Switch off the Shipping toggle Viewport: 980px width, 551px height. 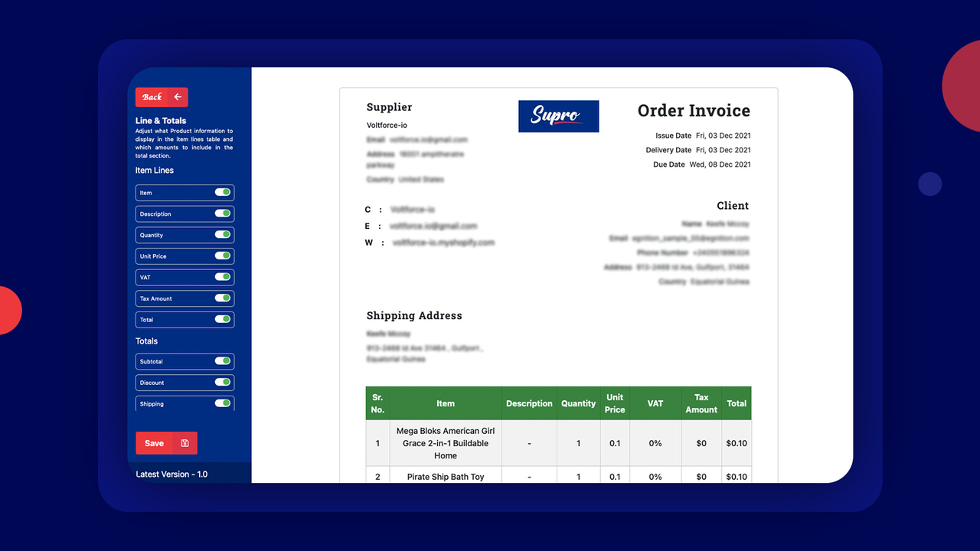tap(223, 403)
